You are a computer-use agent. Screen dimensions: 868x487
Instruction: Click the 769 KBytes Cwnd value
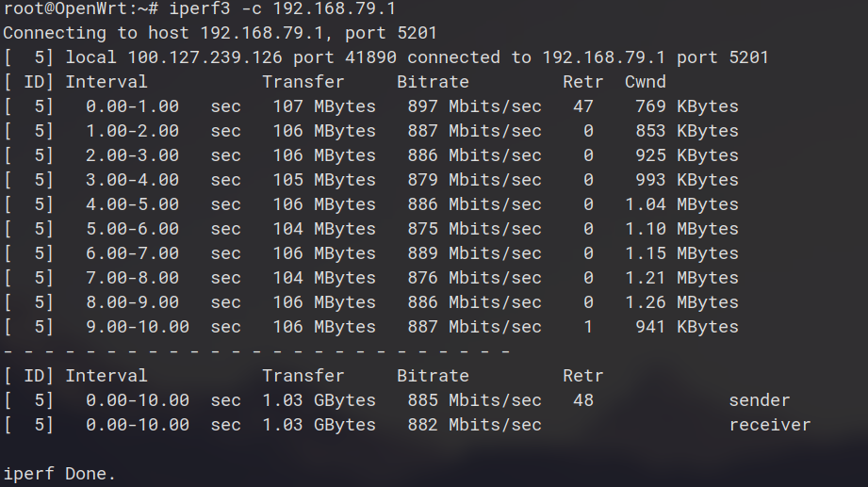(686, 107)
